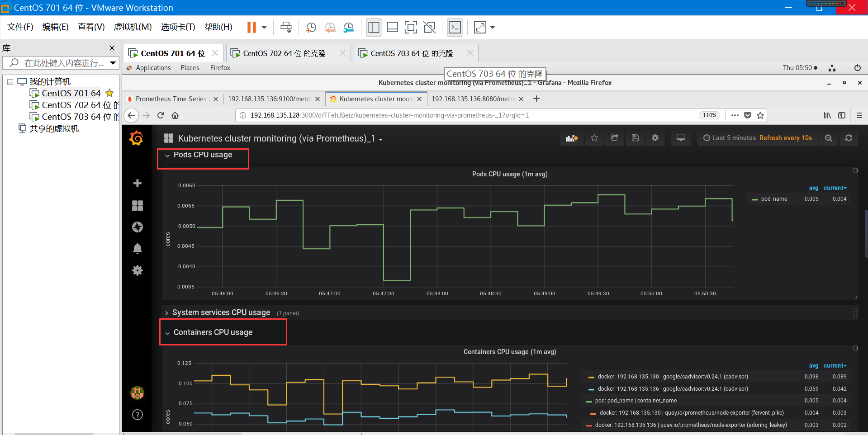Image resolution: width=868 pixels, height=435 pixels.
Task: Click the Pocket save icon in Firefox
Action: 748,115
